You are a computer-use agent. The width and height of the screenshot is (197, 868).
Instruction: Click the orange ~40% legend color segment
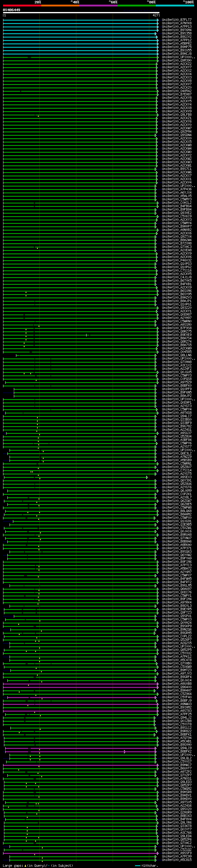coord(60,6)
